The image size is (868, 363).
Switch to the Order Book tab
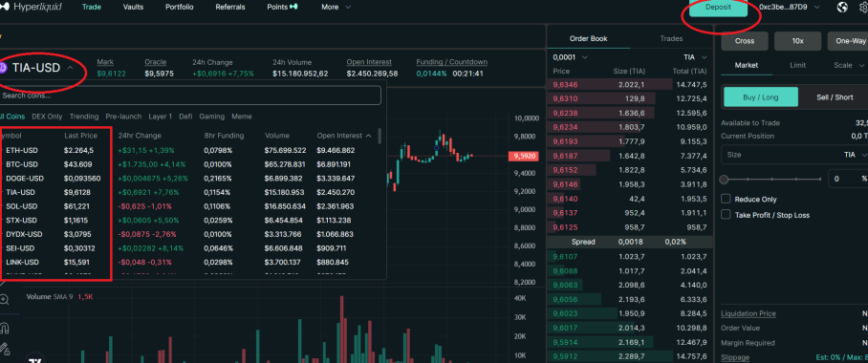pos(589,39)
